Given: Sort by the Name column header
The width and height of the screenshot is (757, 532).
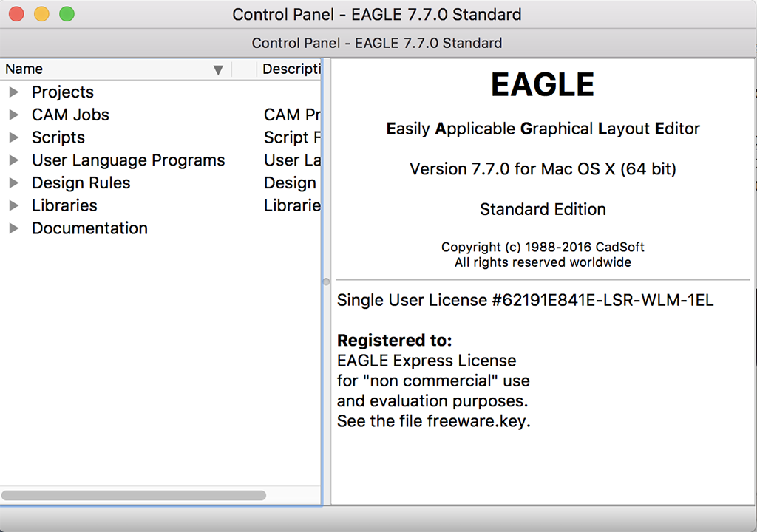Looking at the screenshot, I should [x=116, y=69].
